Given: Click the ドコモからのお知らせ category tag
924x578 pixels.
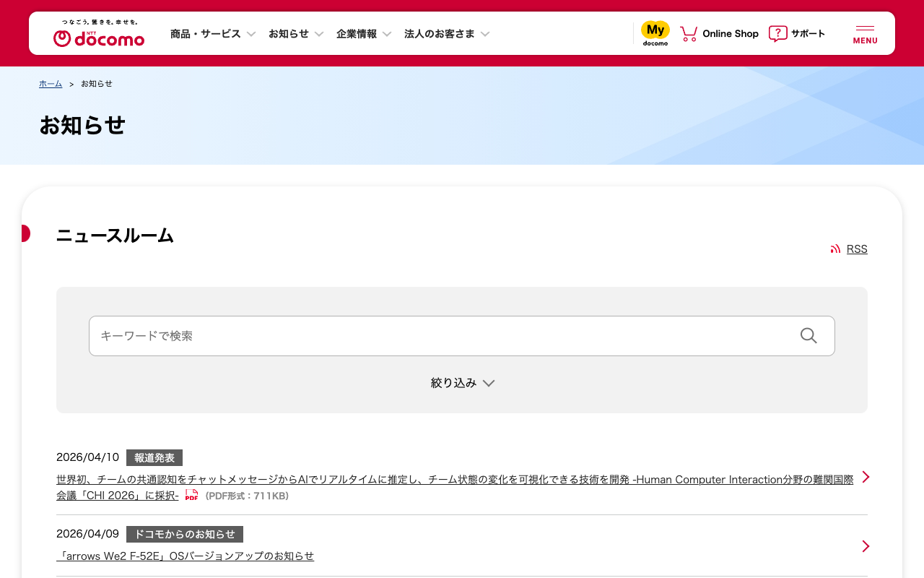Looking at the screenshot, I should pyautogui.click(x=185, y=534).
